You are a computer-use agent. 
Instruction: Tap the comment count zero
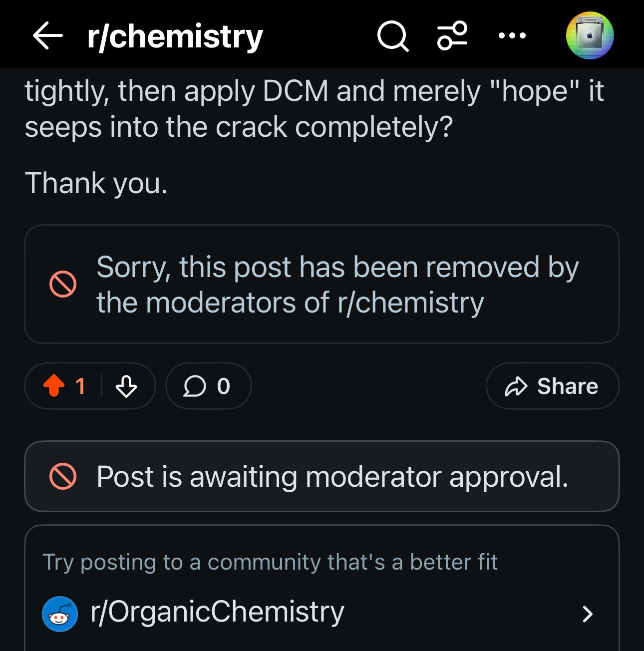[x=223, y=386]
